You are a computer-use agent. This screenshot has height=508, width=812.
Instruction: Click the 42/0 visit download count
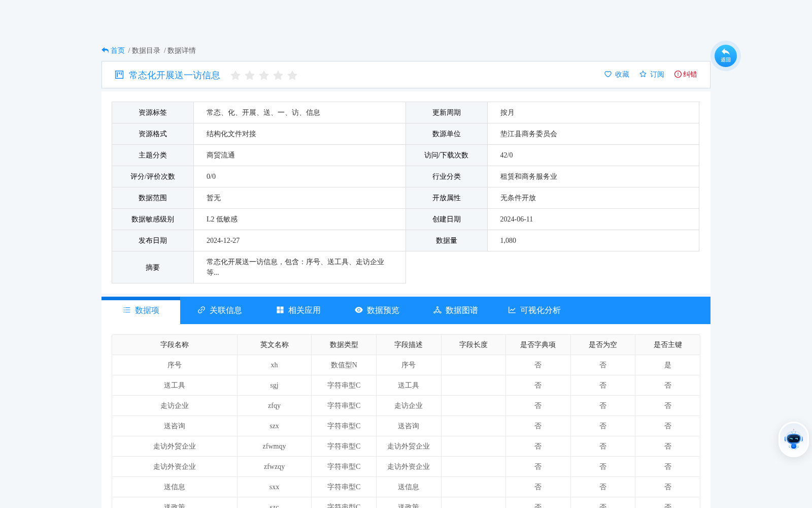click(x=506, y=155)
